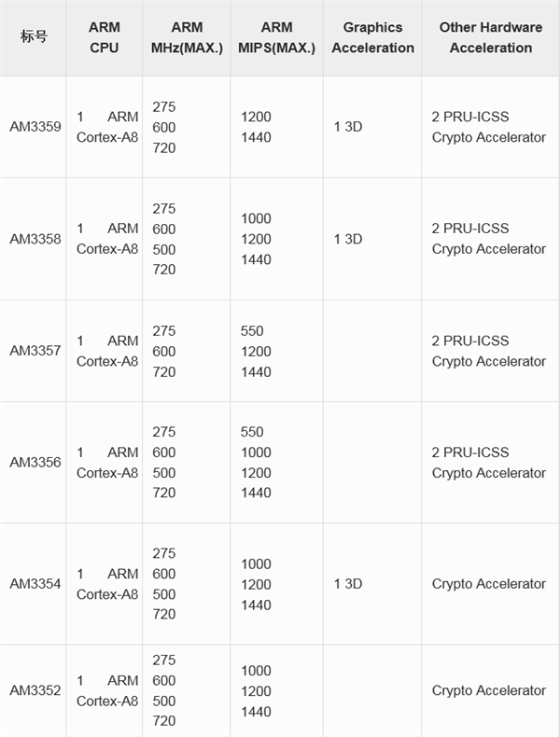Click the AM3356 model name

coord(35,462)
